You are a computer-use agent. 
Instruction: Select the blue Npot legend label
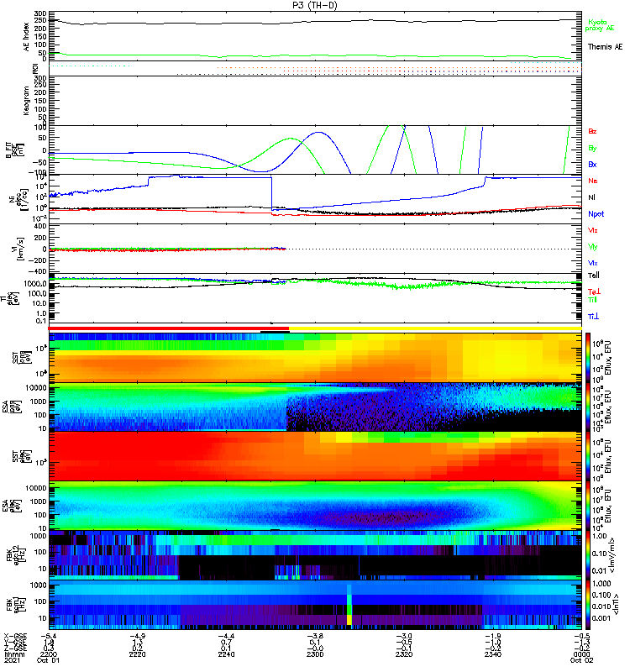[596, 214]
